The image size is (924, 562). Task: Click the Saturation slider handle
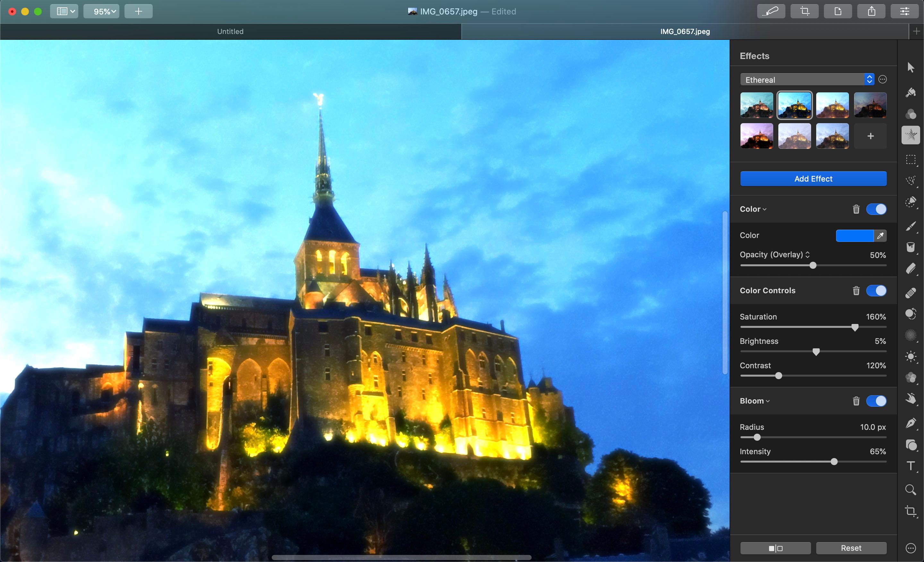(x=855, y=327)
